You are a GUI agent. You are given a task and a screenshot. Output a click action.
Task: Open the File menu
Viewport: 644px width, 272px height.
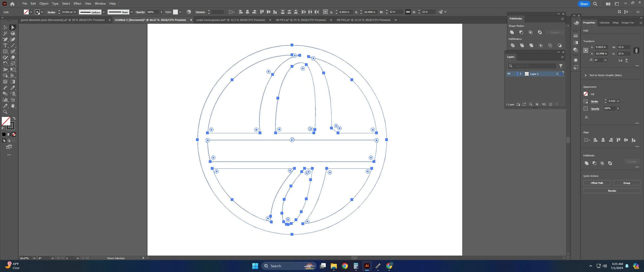pos(24,4)
